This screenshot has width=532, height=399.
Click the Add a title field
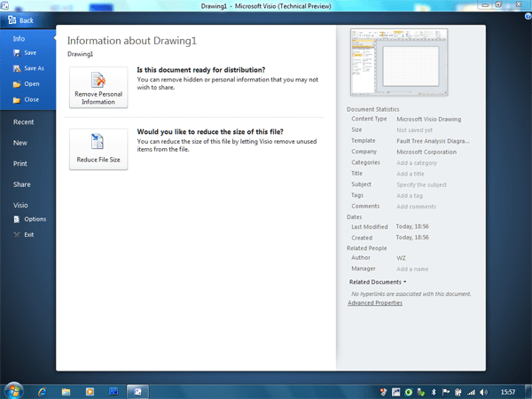point(411,174)
